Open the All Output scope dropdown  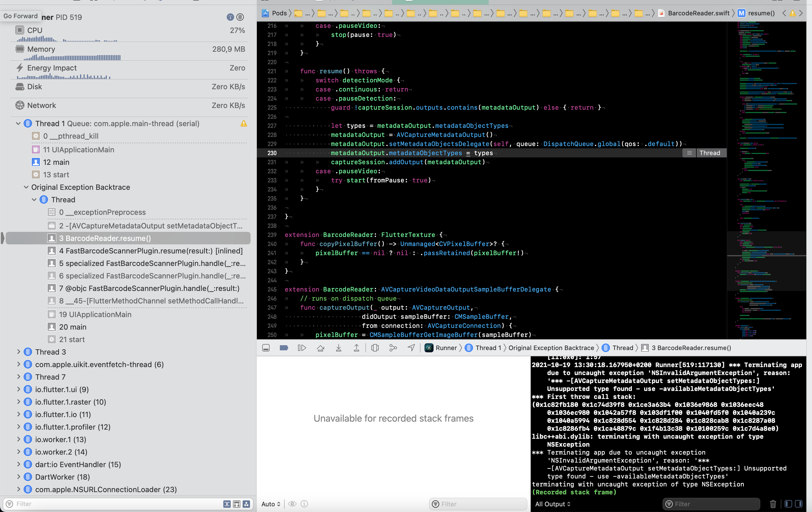(x=552, y=504)
